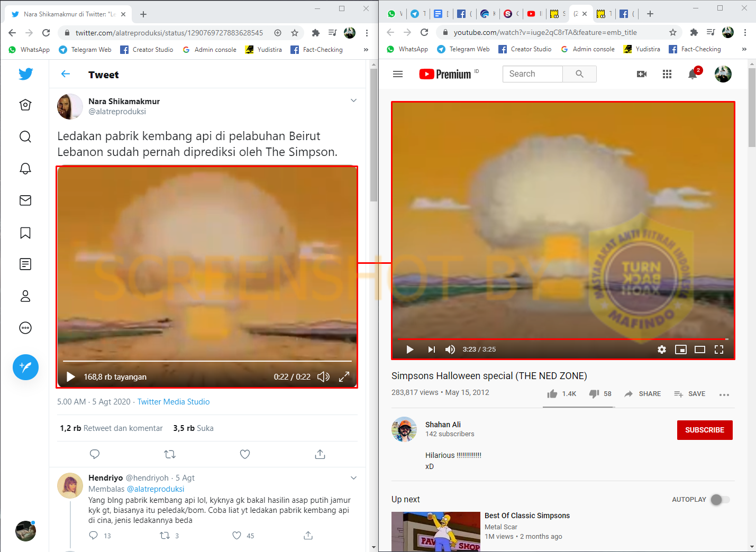Open Twitter home via bird logo
Image resolution: width=756 pixels, height=552 pixels.
click(25, 73)
